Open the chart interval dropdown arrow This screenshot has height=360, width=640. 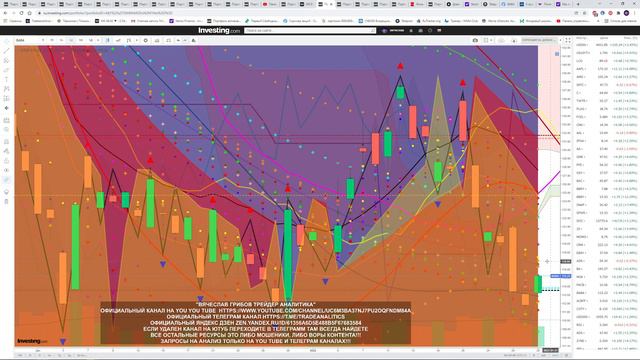click(98, 40)
